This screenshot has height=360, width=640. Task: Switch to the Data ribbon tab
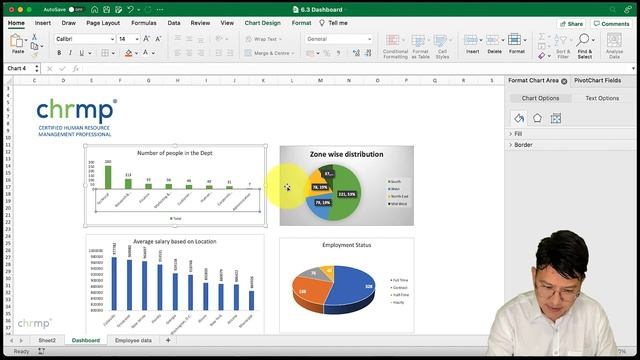[174, 23]
